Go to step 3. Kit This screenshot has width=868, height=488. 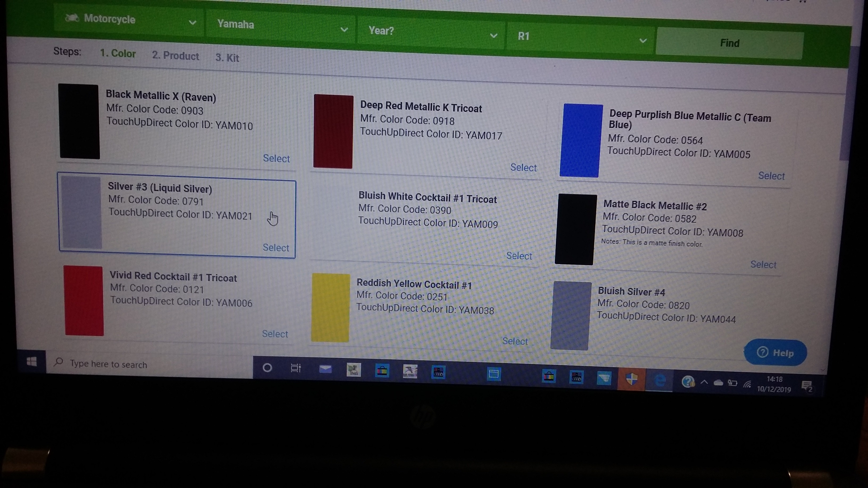(227, 58)
